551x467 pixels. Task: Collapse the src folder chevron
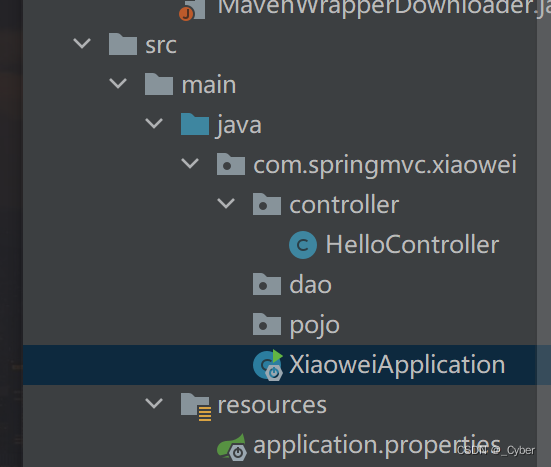(82, 44)
